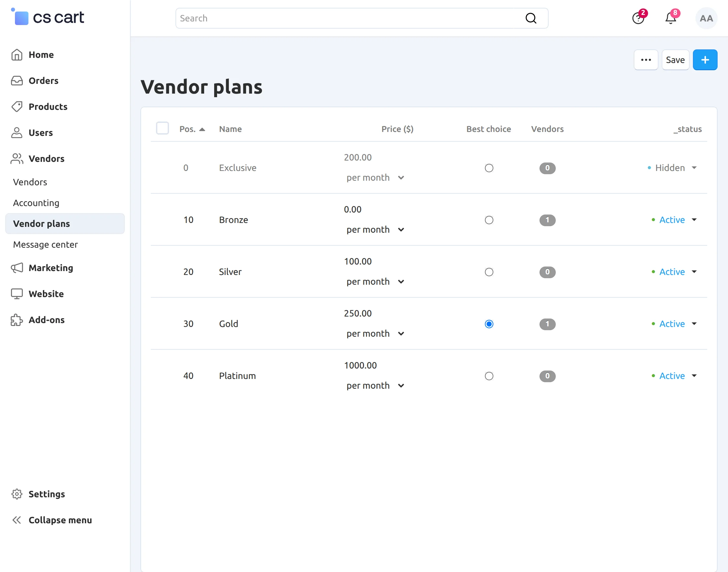The height and width of the screenshot is (572, 728).
Task: Open Bronze per month period dropdown
Action: pos(375,229)
